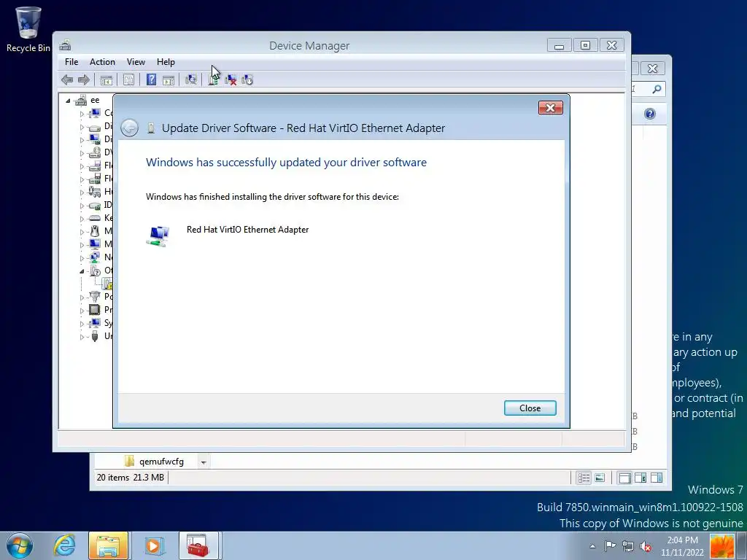
Task: Open the File menu
Action: coord(71,62)
